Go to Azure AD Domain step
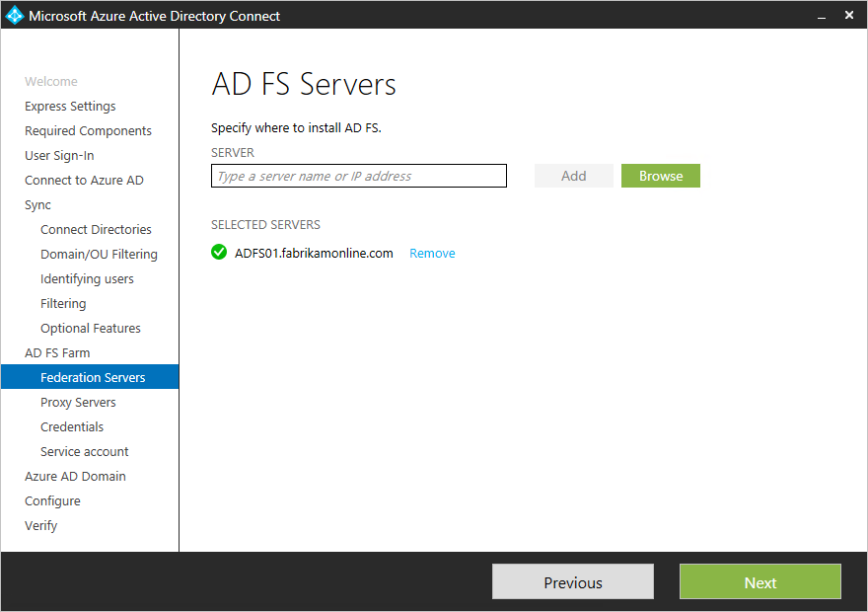The image size is (868, 612). coord(75,477)
